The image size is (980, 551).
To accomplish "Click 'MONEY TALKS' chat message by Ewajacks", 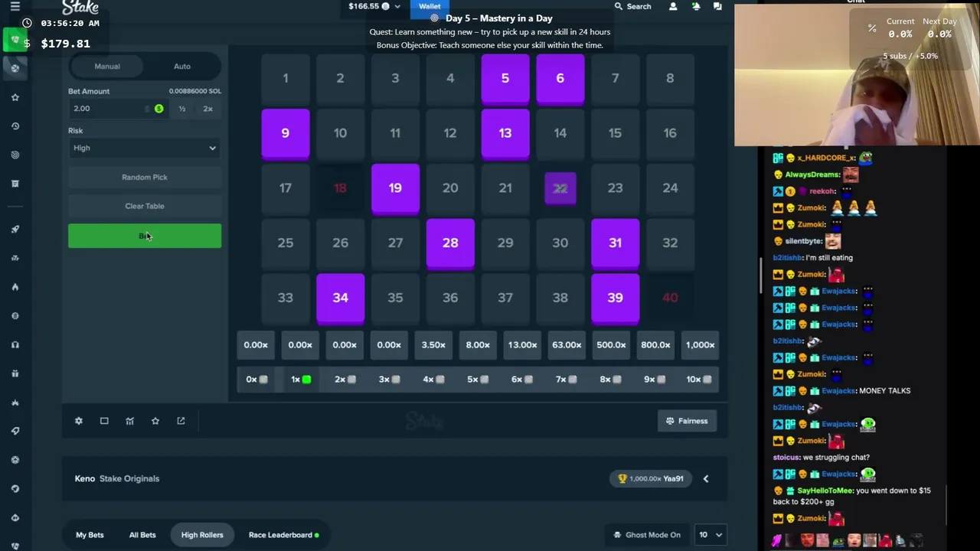I will coord(884,391).
